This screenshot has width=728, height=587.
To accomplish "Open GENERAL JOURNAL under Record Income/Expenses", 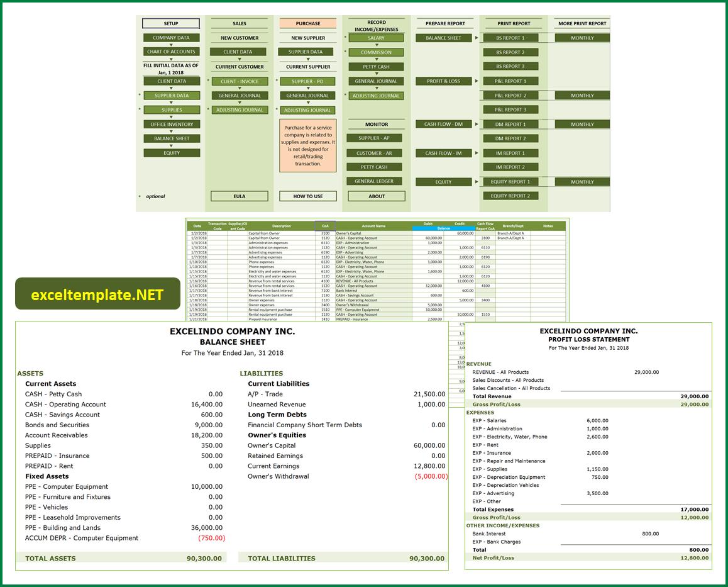I will pos(376,81).
